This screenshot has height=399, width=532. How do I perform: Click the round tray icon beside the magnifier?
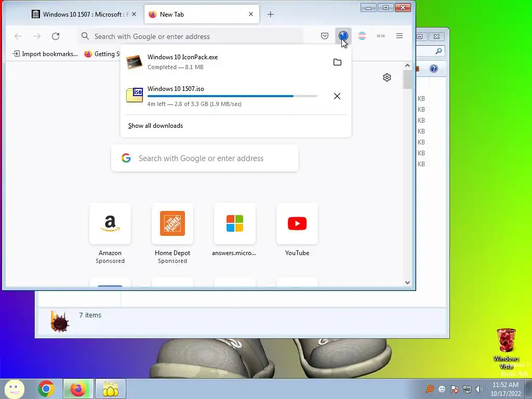click(x=442, y=389)
